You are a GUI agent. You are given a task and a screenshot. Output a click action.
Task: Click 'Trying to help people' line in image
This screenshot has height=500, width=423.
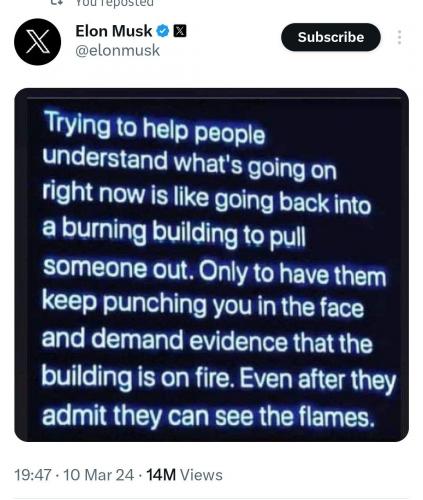click(x=154, y=127)
